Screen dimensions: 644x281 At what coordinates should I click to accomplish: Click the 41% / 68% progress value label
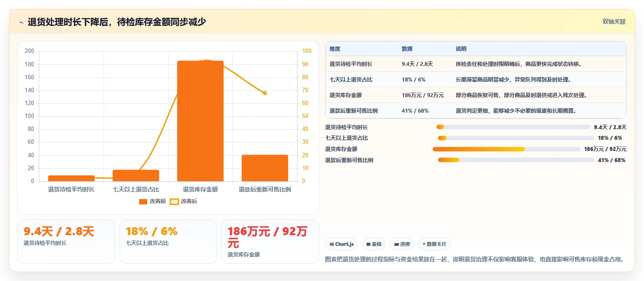tap(611, 160)
